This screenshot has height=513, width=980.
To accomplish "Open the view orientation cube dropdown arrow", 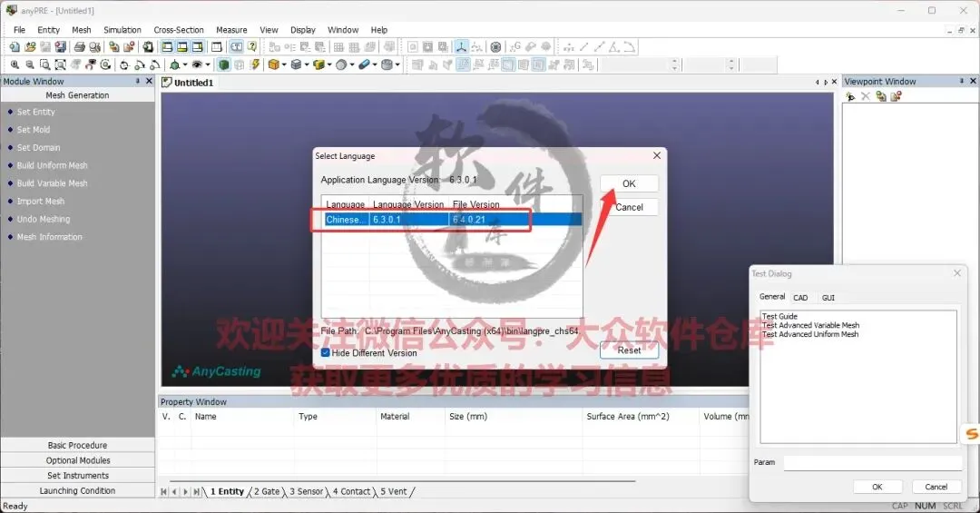I will [185, 64].
